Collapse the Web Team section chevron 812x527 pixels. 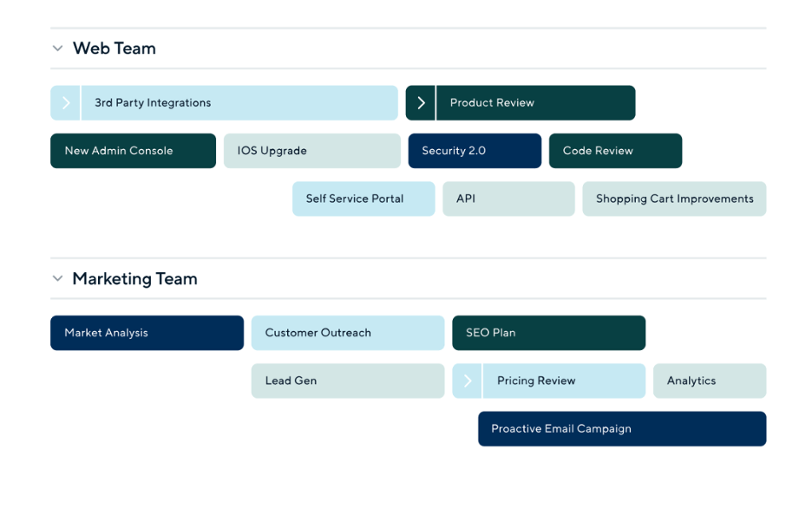pyautogui.click(x=57, y=49)
